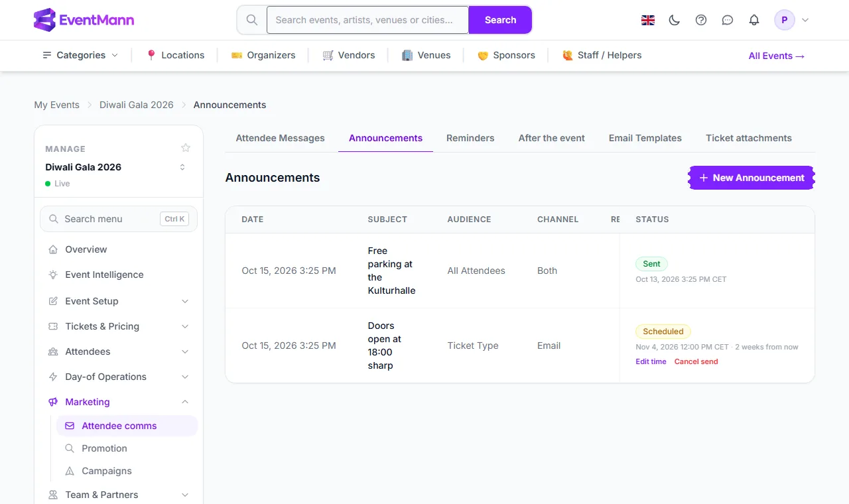Screen dimensions: 849x504
Task: Favorite the event with the star icon
Action: click(x=186, y=148)
